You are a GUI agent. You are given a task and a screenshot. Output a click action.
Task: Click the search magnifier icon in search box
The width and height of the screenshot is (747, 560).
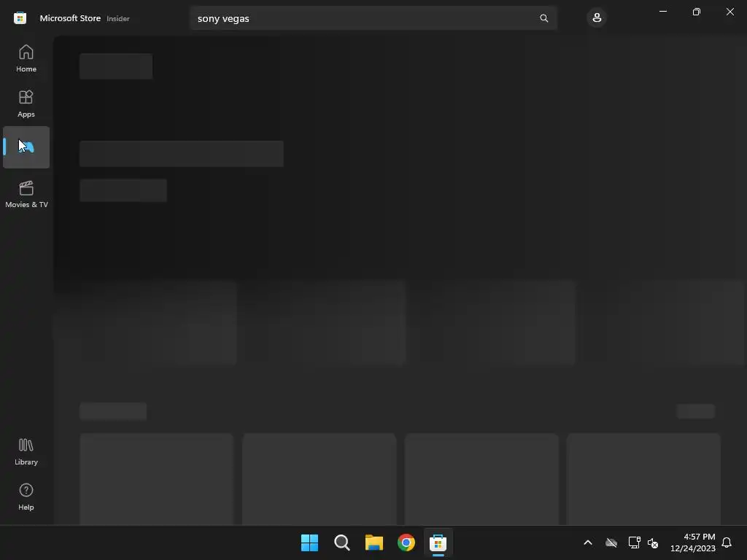[543, 18]
